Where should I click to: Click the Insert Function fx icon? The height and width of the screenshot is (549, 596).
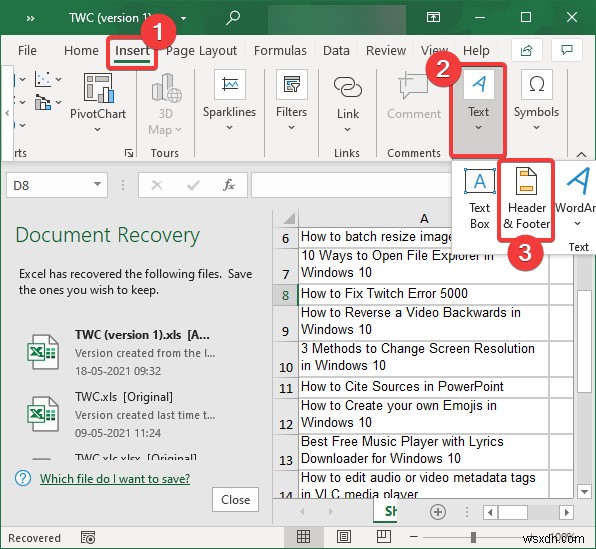pyautogui.click(x=229, y=185)
